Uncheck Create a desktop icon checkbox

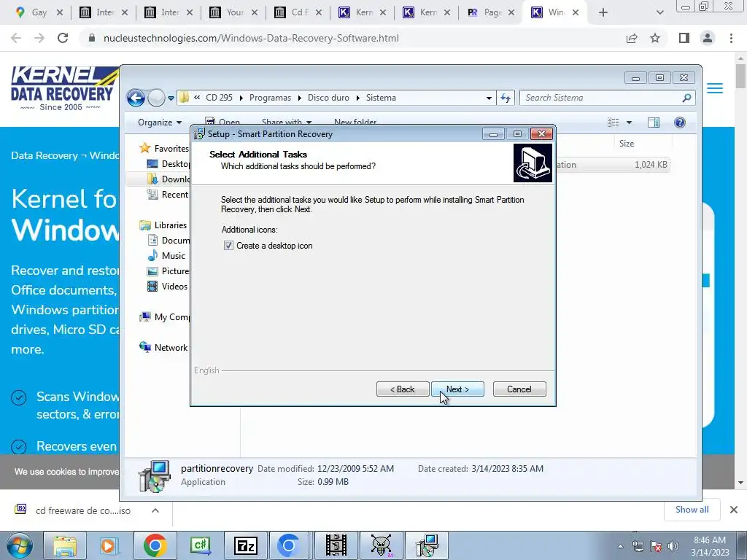click(x=228, y=246)
